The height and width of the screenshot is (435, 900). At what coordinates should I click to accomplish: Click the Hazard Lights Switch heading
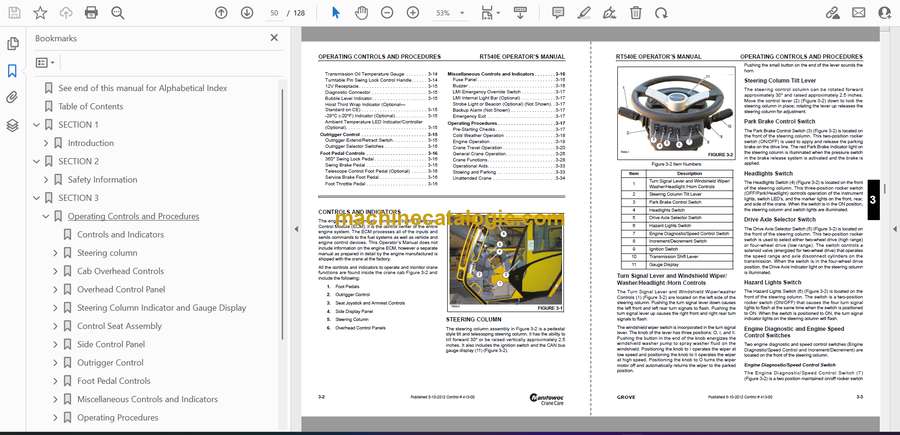click(x=773, y=282)
